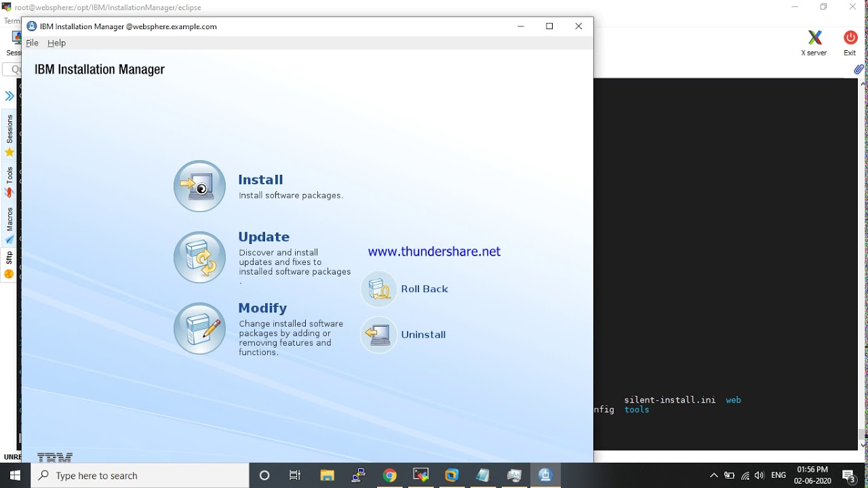Click the Windows Start button
The height and width of the screenshot is (488, 868).
click(x=15, y=475)
